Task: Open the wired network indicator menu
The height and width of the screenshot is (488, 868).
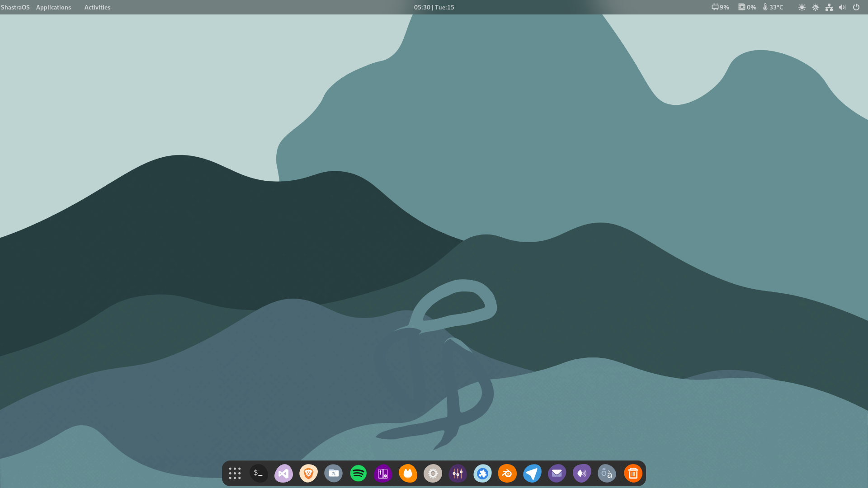Action: click(x=829, y=7)
